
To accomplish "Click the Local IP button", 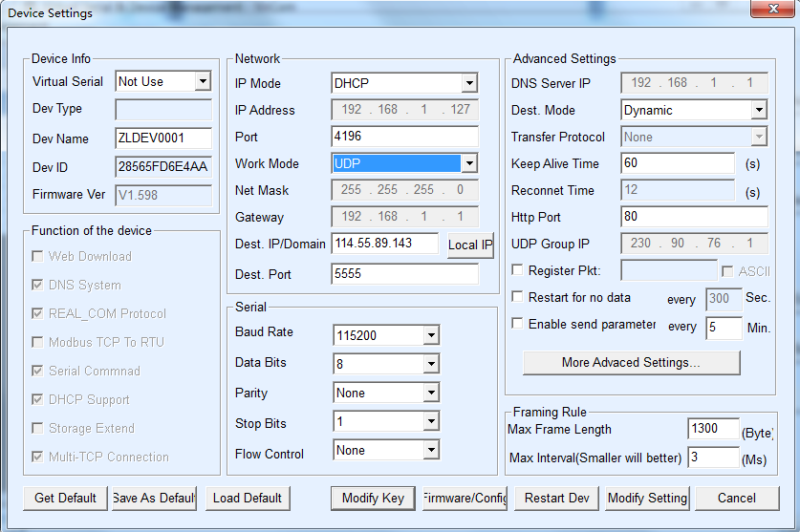I will 470,245.
